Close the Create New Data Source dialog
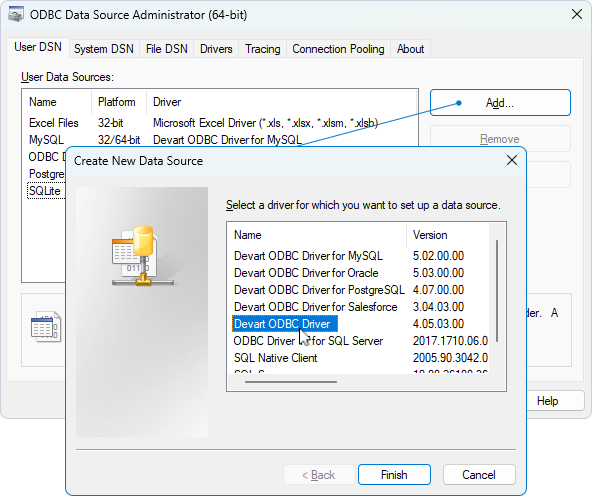Viewport: 592px width, 496px height. pyautogui.click(x=512, y=160)
